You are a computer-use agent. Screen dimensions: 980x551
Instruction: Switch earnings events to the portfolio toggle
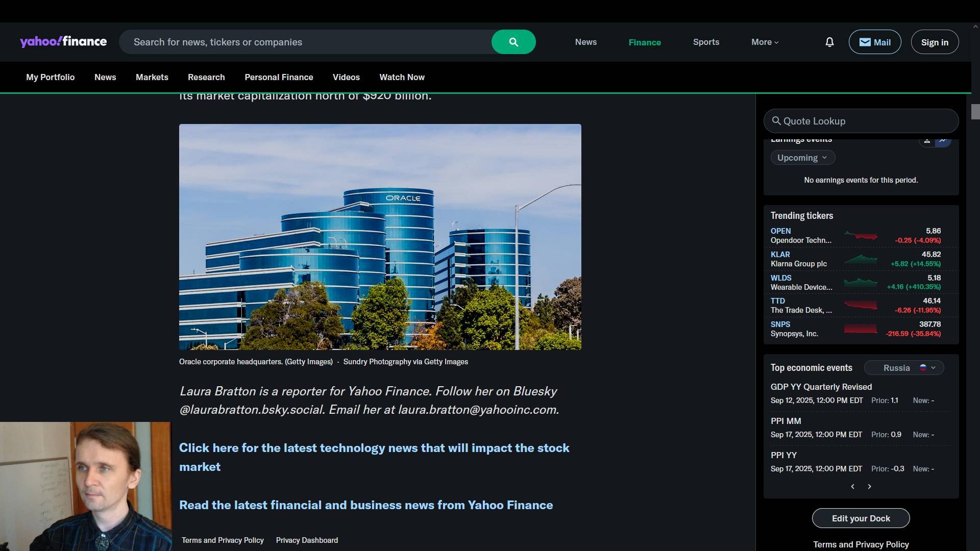click(927, 141)
